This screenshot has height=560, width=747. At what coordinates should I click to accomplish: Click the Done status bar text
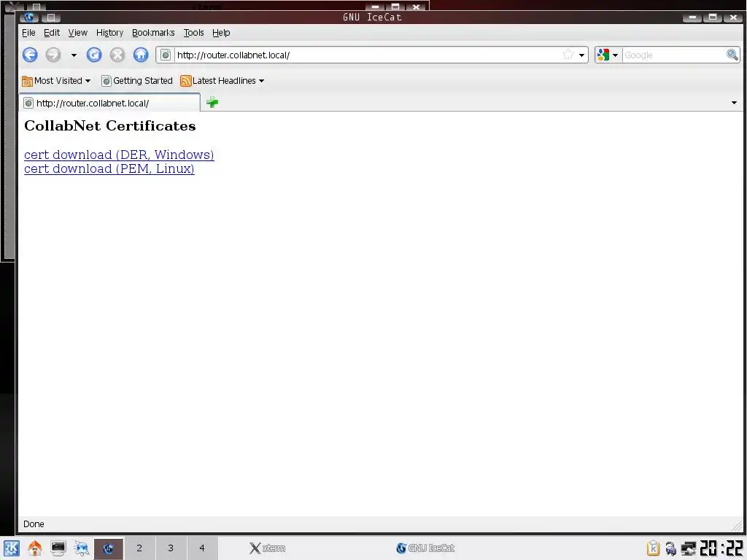click(x=34, y=524)
